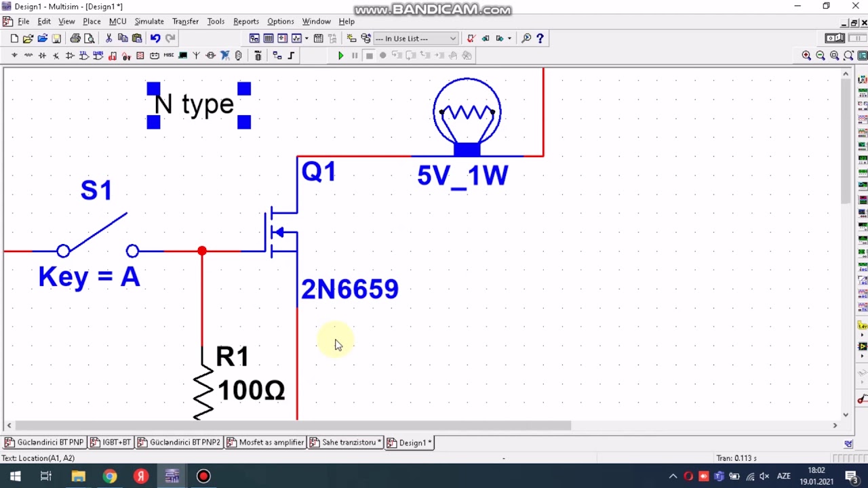Start simulation with green Run button
The height and width of the screenshot is (488, 868).
coord(340,56)
